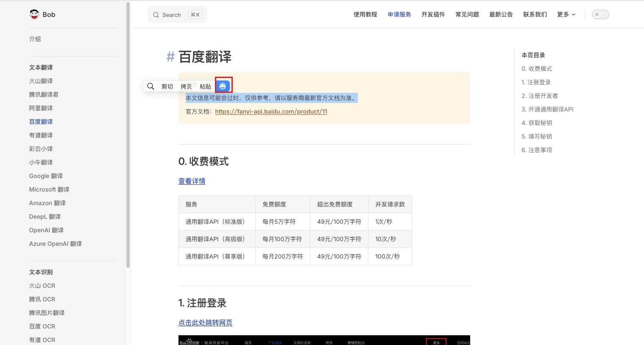Image resolution: width=644 pixels, height=345 pixels.
Task: Open 有道 OCR in the sidebar
Action: coord(42,340)
